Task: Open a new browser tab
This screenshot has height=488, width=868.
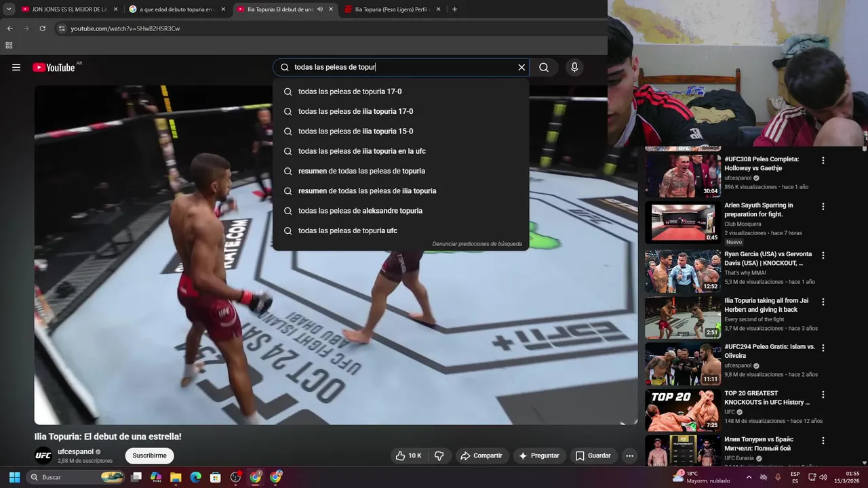Action: point(454,9)
